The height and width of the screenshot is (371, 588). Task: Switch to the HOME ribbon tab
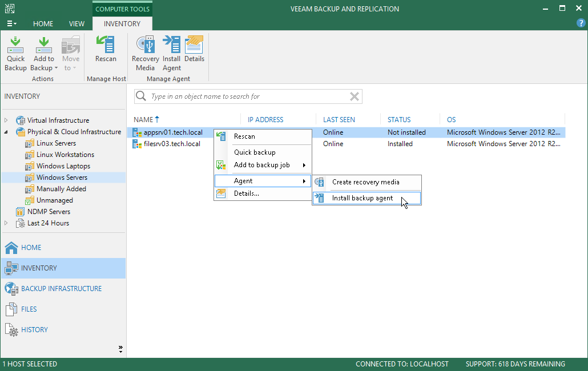pos(43,23)
